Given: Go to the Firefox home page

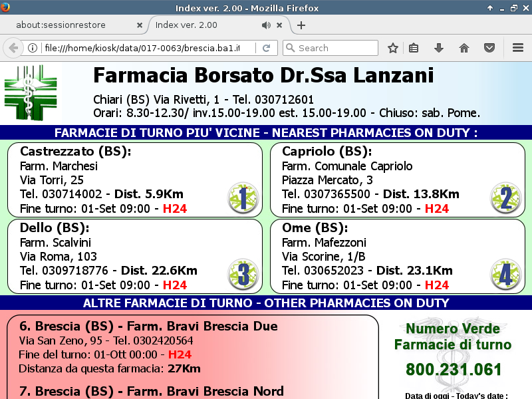Looking at the screenshot, I should (464, 48).
